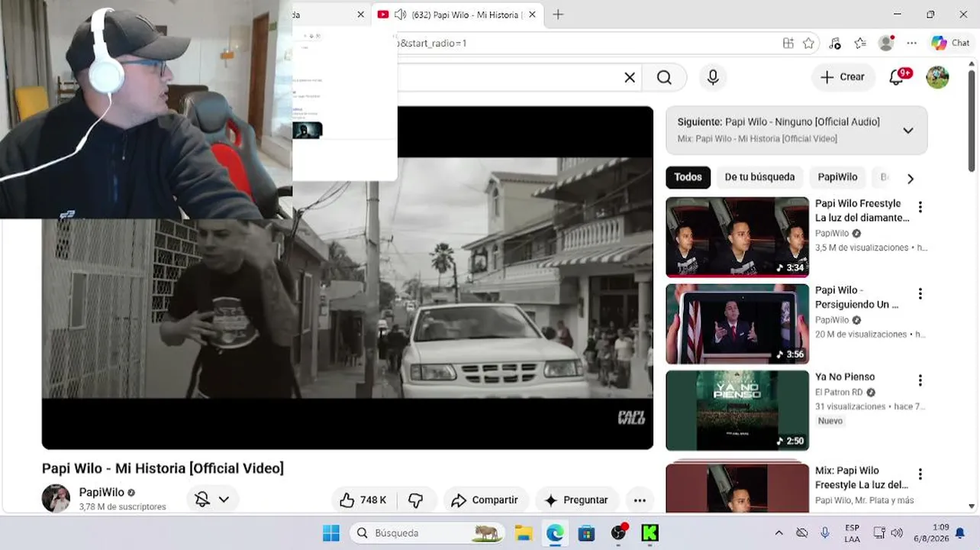The image size is (980, 550).
Task: Expand the Siguiente mix playlist panel
Action: [x=908, y=131]
